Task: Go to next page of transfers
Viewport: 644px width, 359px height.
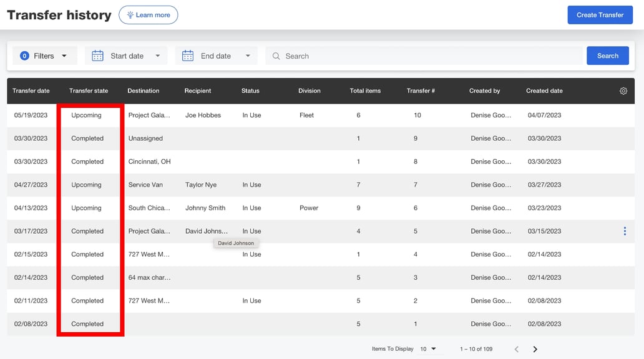Action: click(535, 349)
